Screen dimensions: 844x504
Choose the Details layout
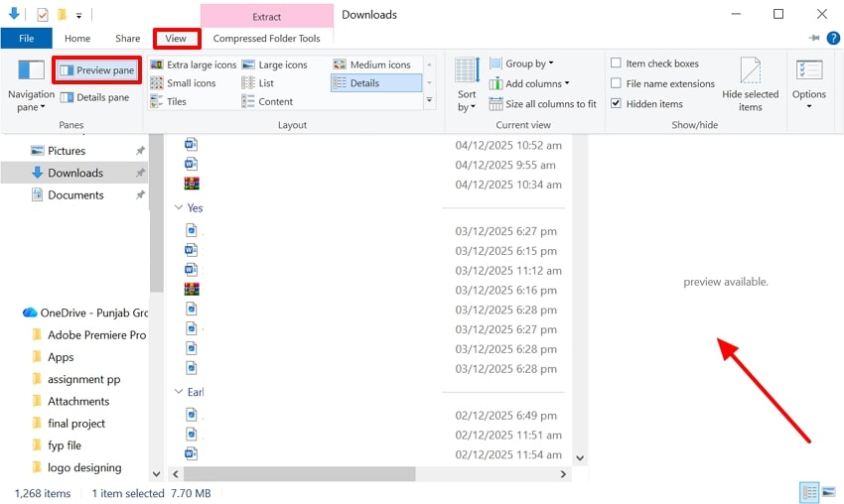coord(375,83)
